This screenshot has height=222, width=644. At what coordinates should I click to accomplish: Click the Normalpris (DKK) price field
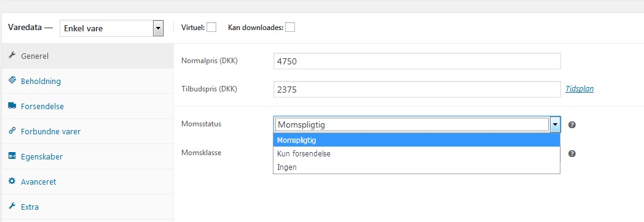(417, 61)
